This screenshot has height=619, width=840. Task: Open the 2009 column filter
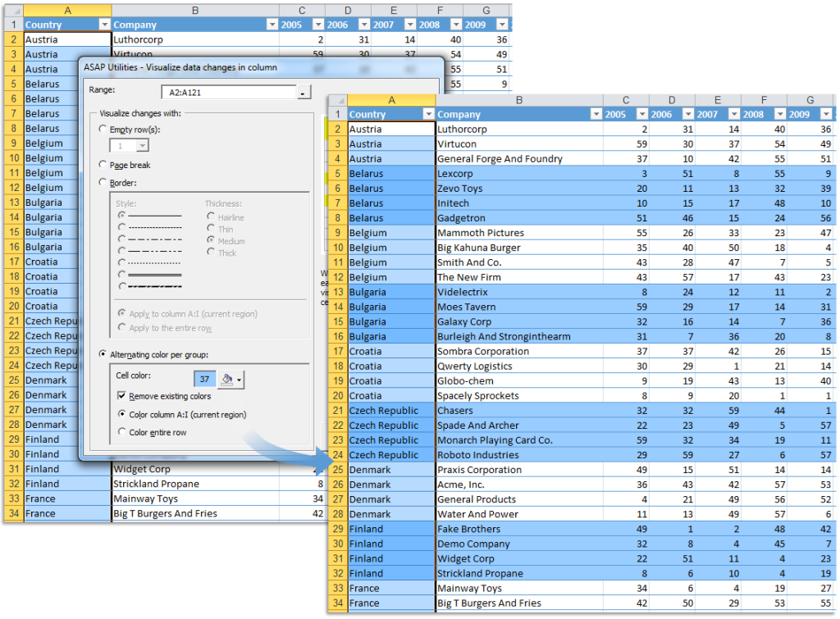[x=824, y=112]
